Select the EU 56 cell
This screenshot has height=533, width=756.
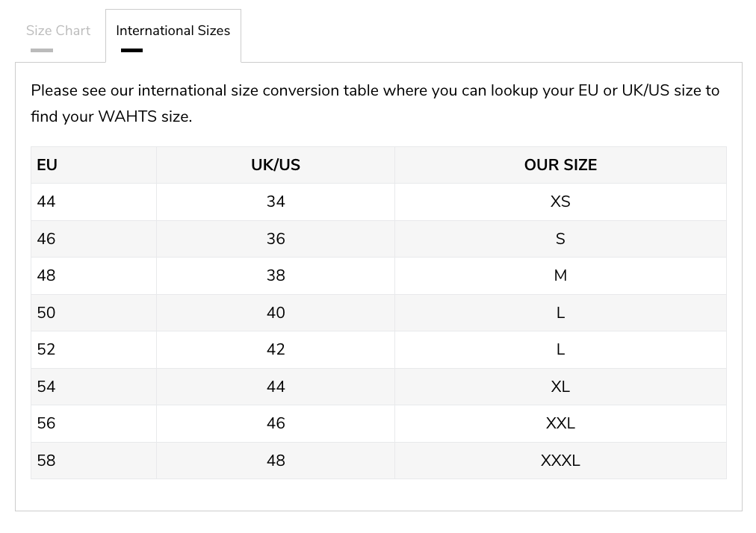46,423
